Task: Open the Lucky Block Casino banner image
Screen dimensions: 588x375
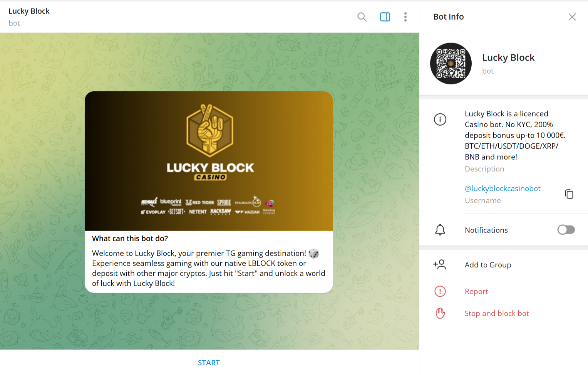Action: pyautogui.click(x=209, y=161)
